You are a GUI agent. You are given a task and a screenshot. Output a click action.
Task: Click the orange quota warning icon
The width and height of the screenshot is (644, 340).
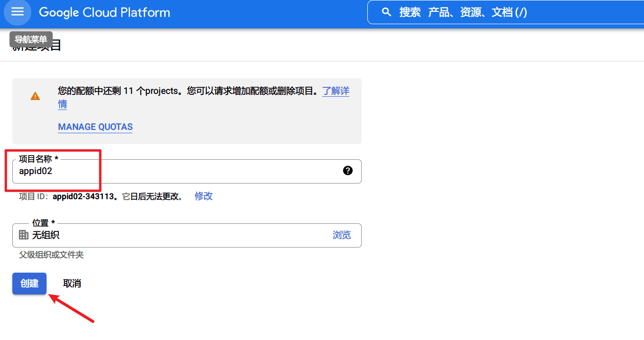point(35,96)
